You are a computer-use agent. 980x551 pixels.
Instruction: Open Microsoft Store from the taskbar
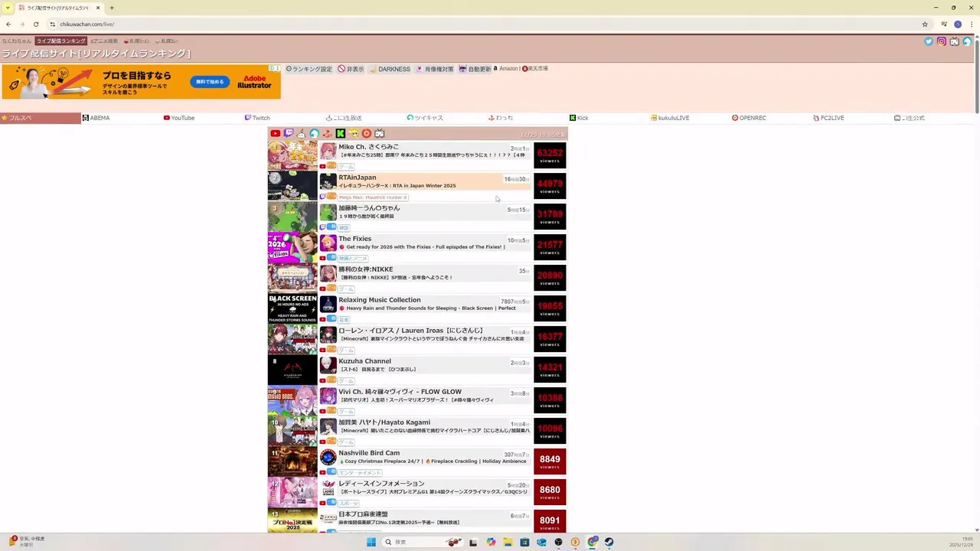point(524,542)
